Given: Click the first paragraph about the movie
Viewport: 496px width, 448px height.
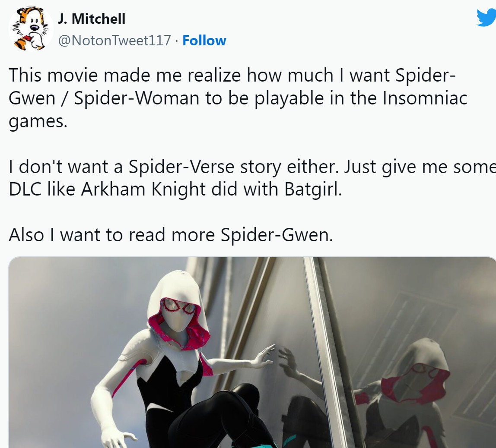Looking at the screenshot, I should (x=238, y=98).
